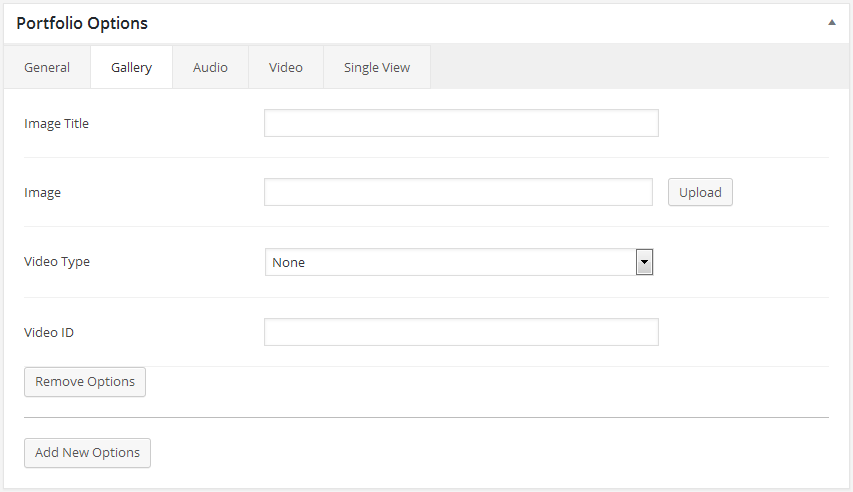Click the Video Type dropdown arrow
The height and width of the screenshot is (492, 853).
pyautogui.click(x=644, y=262)
